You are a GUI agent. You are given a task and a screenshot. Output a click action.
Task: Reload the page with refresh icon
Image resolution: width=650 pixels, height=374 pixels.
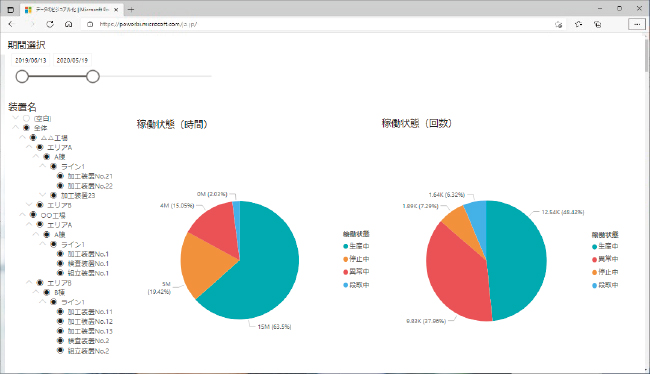(x=50, y=24)
